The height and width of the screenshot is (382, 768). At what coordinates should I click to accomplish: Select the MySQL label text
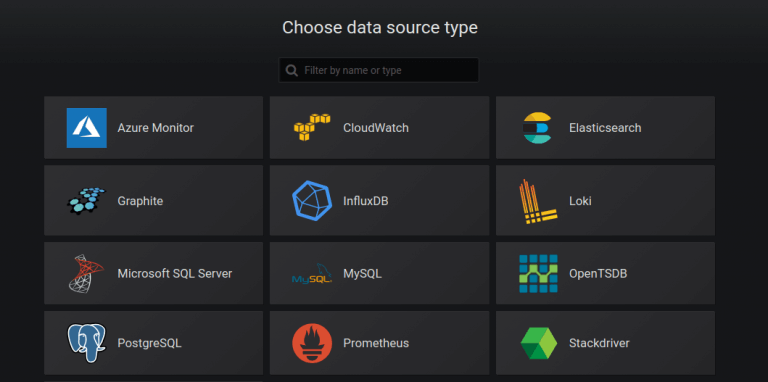click(362, 273)
